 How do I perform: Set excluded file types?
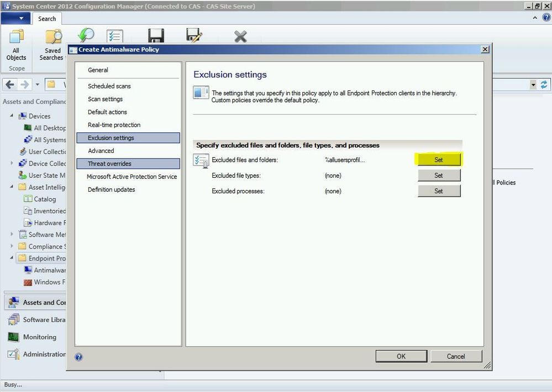(x=439, y=175)
